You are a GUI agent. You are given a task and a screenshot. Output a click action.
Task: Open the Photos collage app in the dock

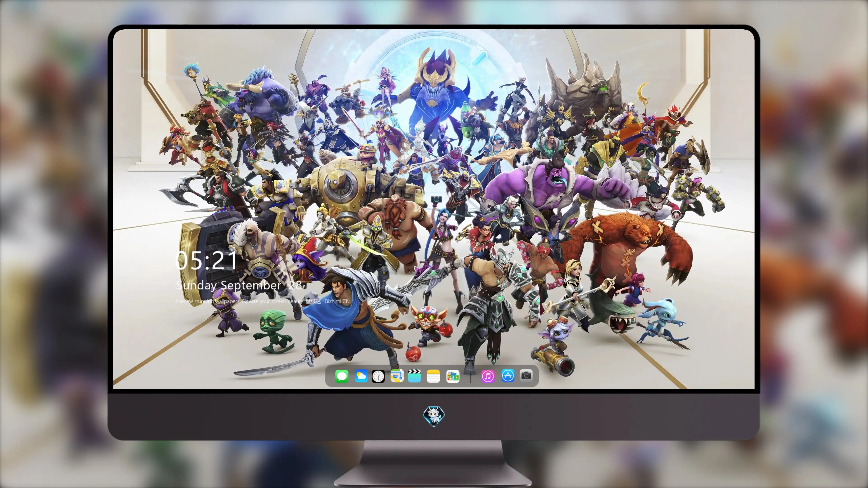tap(453, 376)
